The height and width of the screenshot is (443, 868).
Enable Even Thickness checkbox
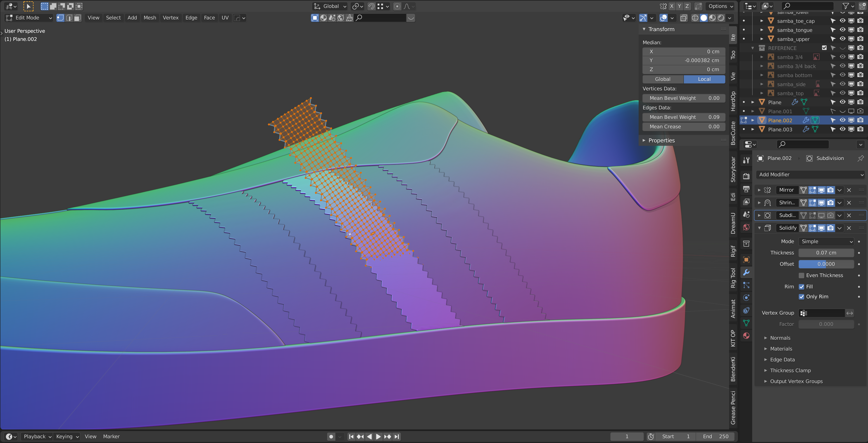802,275
